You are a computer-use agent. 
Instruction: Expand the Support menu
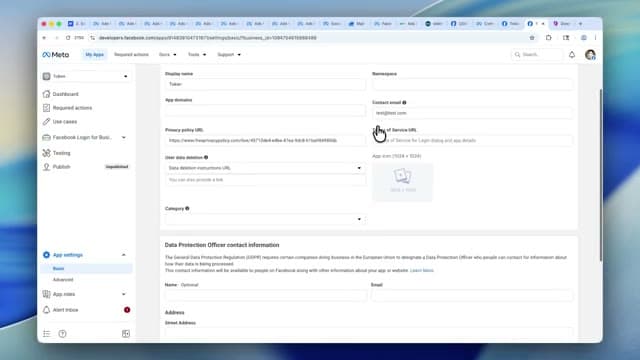tap(229, 55)
